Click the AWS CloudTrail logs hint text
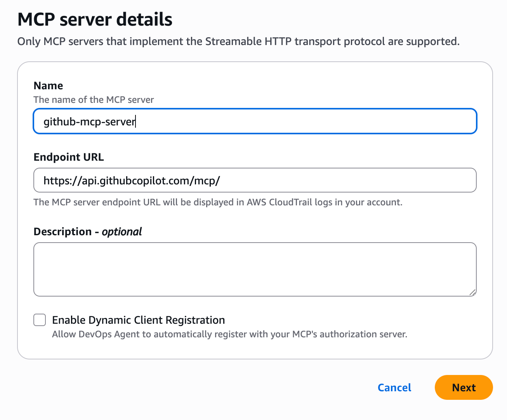This screenshot has height=420, width=507. pos(218,202)
